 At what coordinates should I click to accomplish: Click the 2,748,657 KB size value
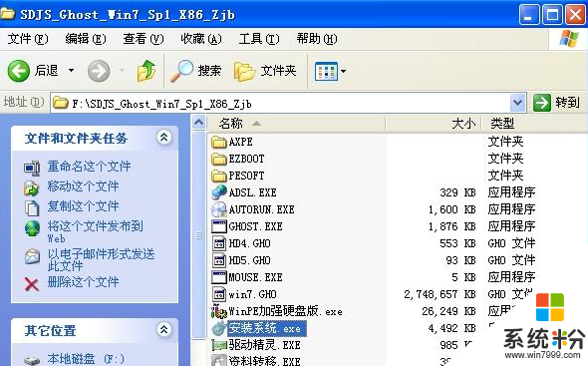pyautogui.click(x=440, y=294)
